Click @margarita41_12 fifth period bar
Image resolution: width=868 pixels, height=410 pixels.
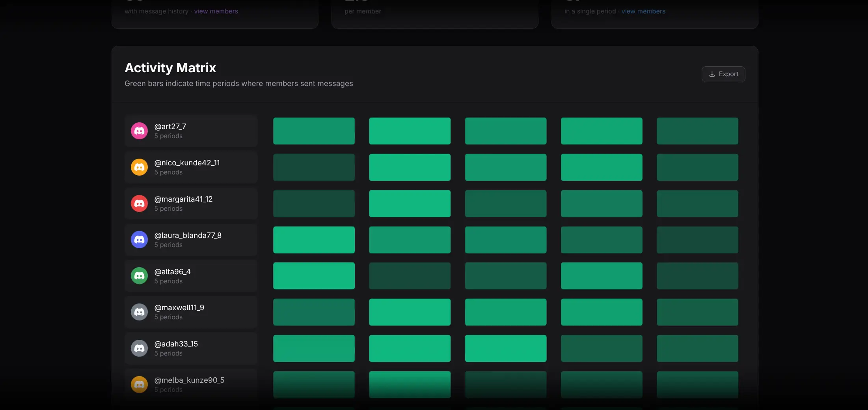(698, 204)
